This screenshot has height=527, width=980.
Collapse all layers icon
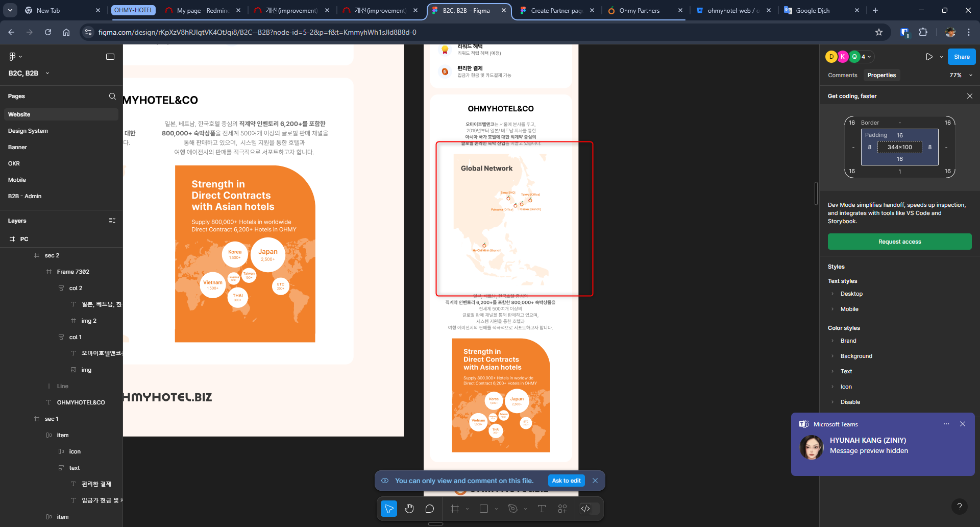(x=112, y=221)
